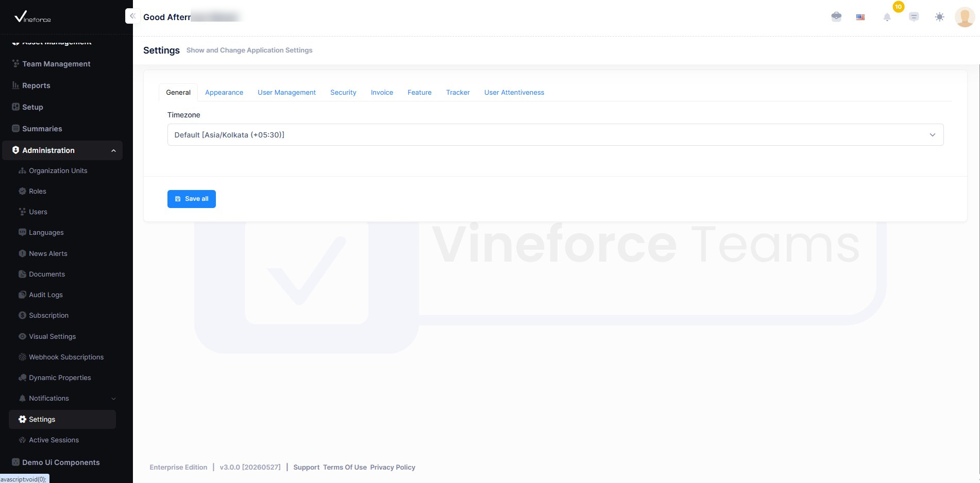This screenshot has width=980, height=483.
Task: Open the user profile avatar
Action: (x=965, y=17)
